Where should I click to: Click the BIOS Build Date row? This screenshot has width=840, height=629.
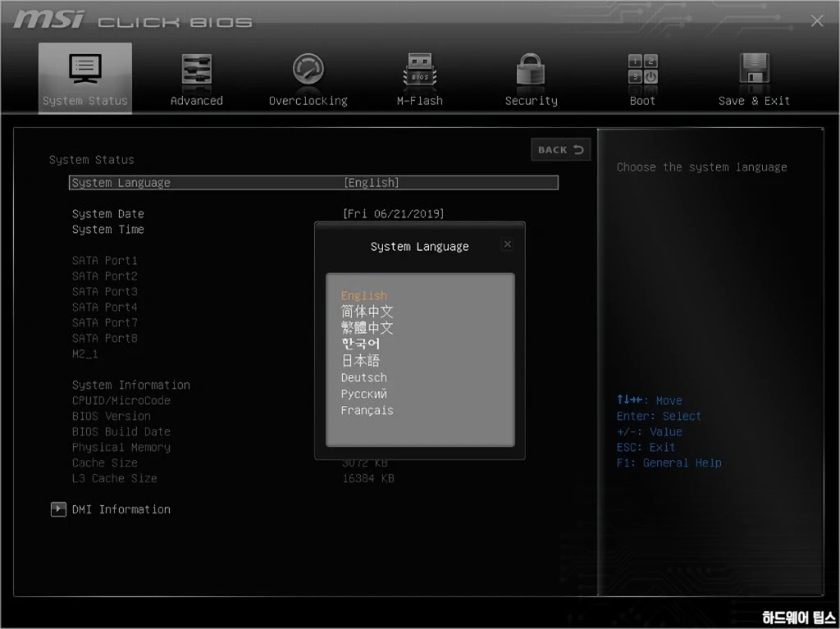pyautogui.click(x=121, y=431)
